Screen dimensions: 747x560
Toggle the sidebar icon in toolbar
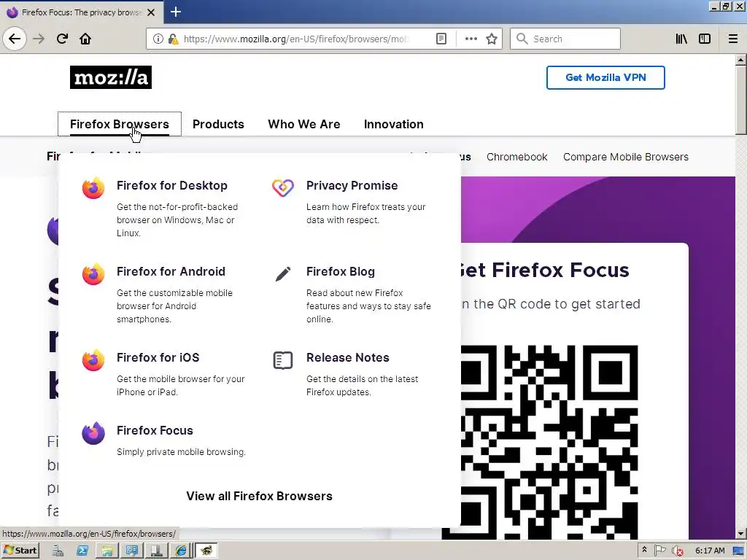[x=705, y=39]
